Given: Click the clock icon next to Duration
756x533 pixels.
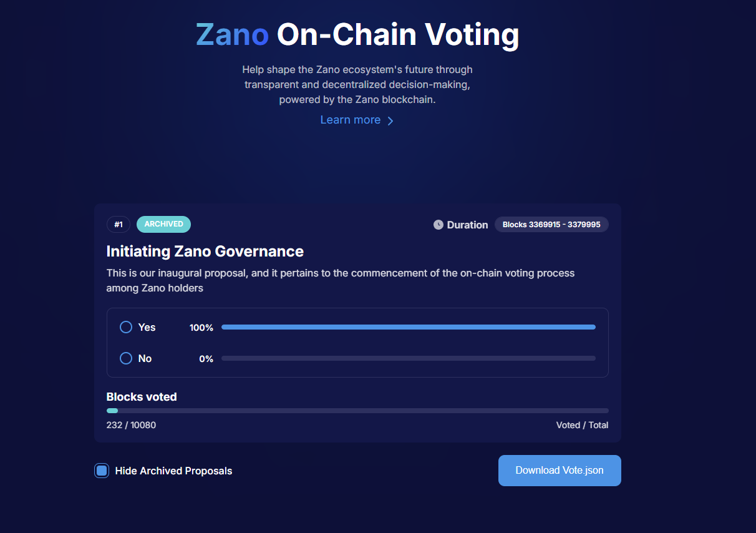Looking at the screenshot, I should coord(439,225).
